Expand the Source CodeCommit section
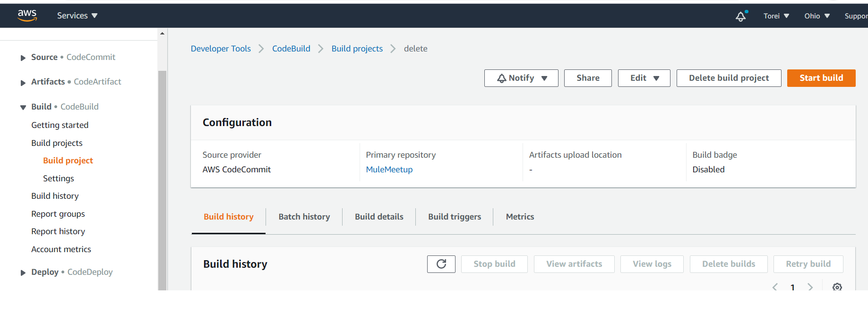The image size is (868, 322). point(23,58)
